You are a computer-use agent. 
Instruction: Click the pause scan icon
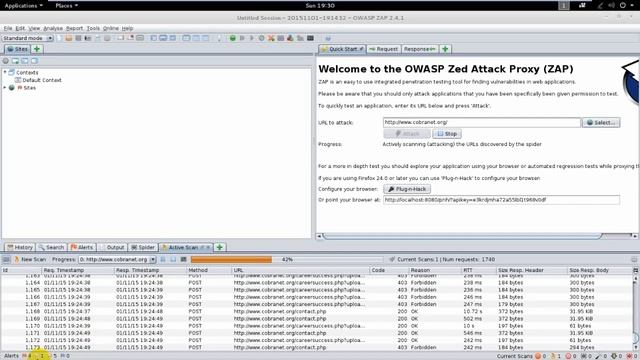[x=163, y=259]
